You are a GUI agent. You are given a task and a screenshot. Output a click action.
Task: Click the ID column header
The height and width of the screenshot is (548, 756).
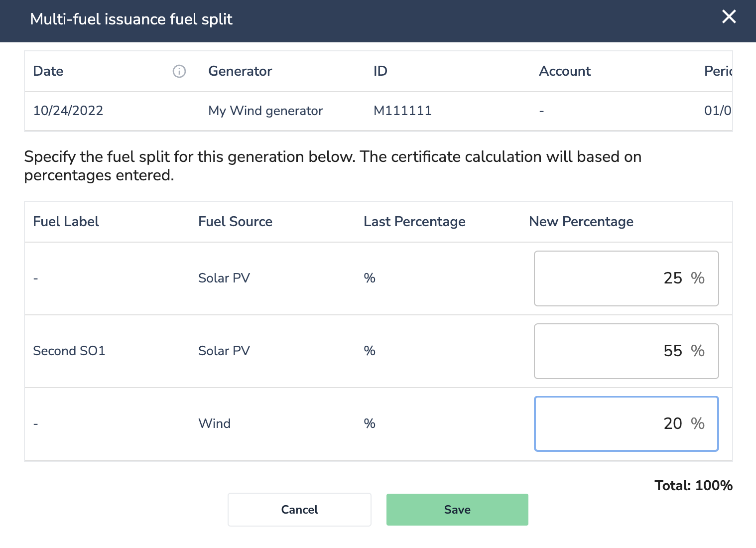tap(380, 71)
